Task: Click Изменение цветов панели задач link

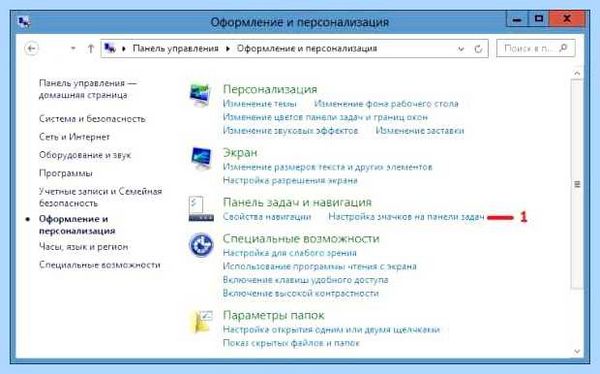Action: click(325, 117)
